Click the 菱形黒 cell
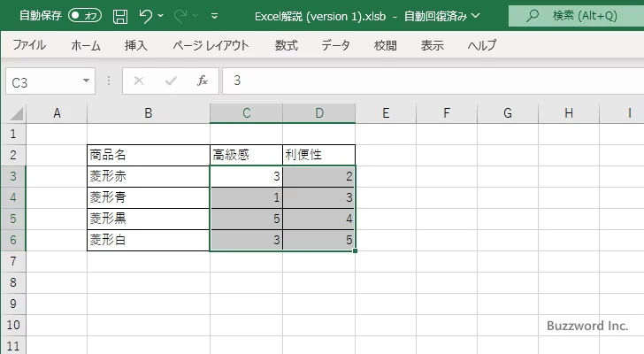The image size is (644, 354). click(149, 219)
